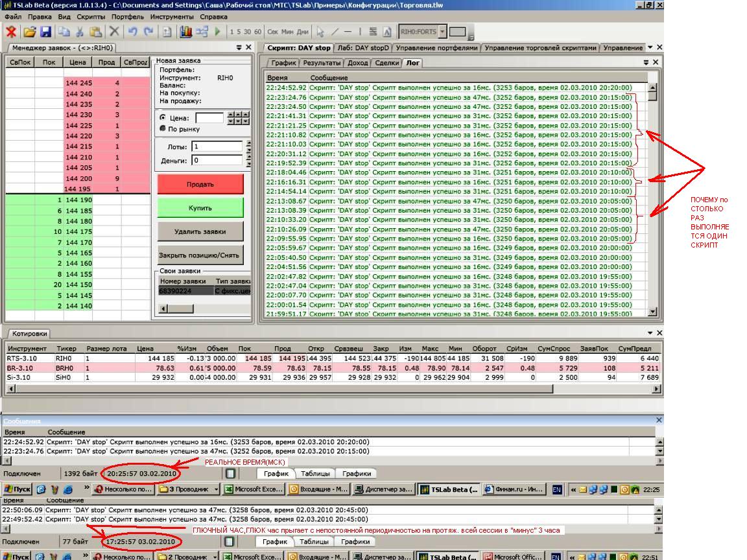The width and height of the screenshot is (747, 560).
Task: Click the red X disconnect icon in toolbar
Action: pos(11,32)
